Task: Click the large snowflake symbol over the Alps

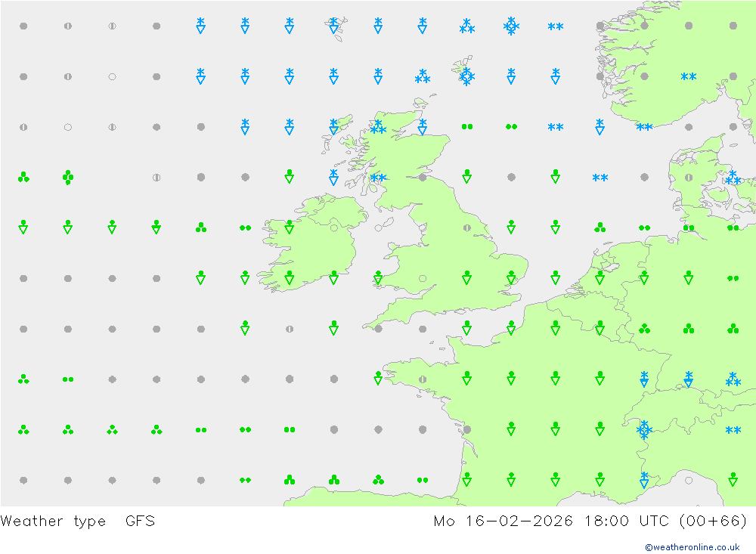Action: [644, 429]
